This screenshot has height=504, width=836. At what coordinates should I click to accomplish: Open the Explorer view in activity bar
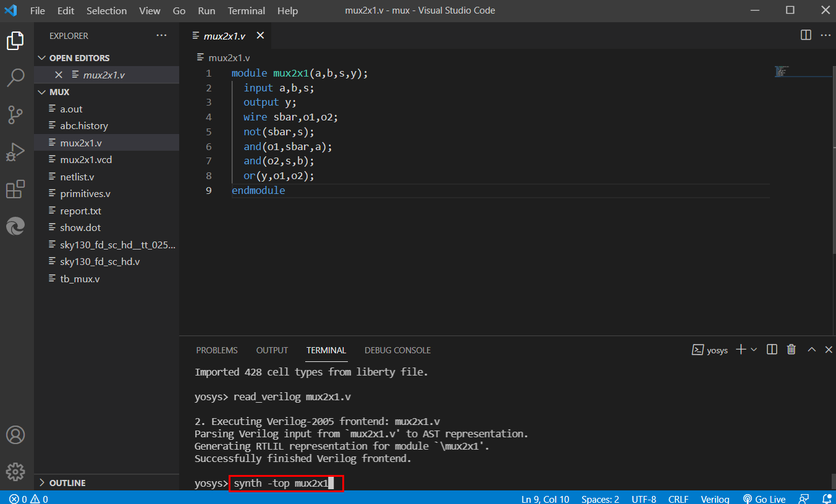coord(15,41)
